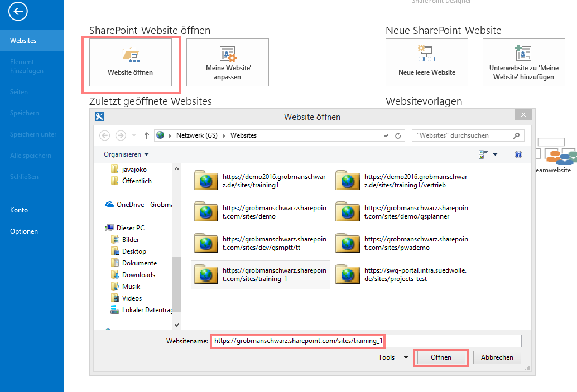The height and width of the screenshot is (392, 577).
Task: Expand address bar path history dropdown
Action: (386, 135)
